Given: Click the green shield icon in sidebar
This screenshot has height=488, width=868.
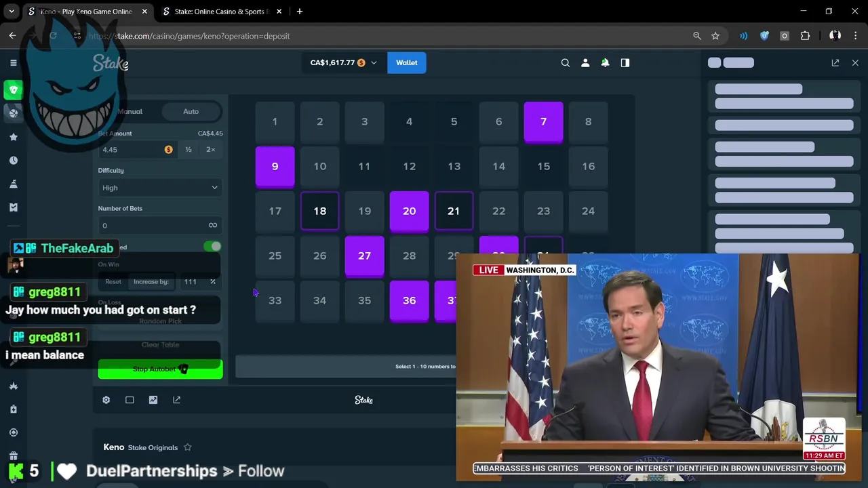Looking at the screenshot, I should coord(13,89).
